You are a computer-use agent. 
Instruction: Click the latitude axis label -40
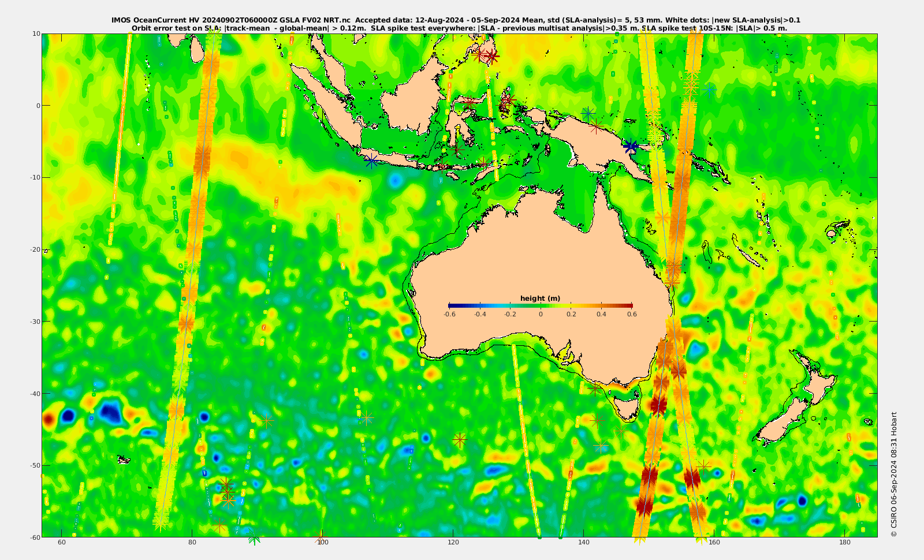35,394
